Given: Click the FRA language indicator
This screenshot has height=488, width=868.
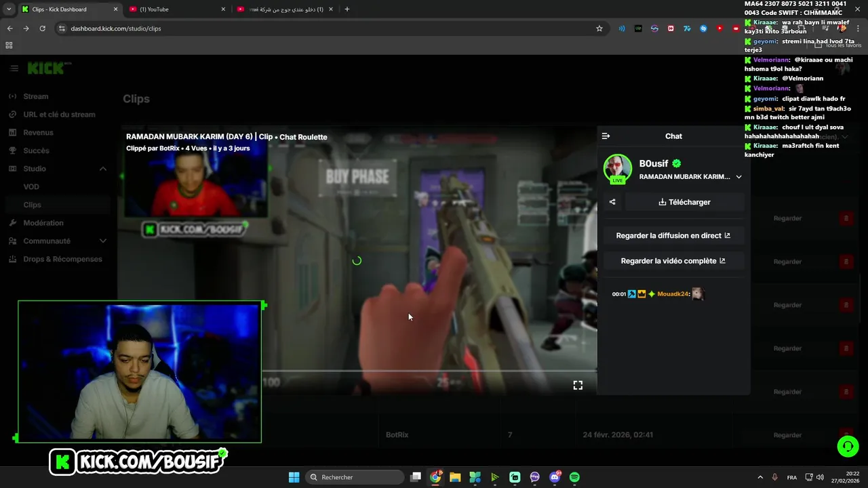Looking at the screenshot, I should point(792,477).
